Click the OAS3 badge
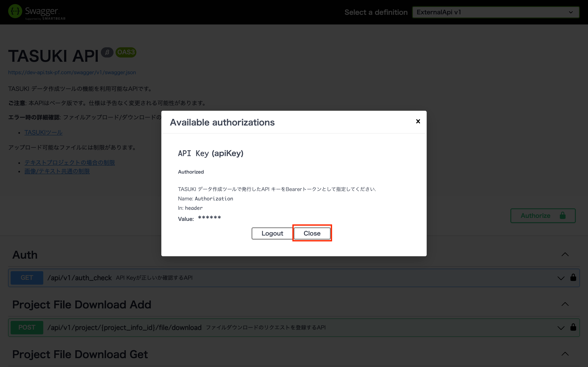 coord(126,52)
